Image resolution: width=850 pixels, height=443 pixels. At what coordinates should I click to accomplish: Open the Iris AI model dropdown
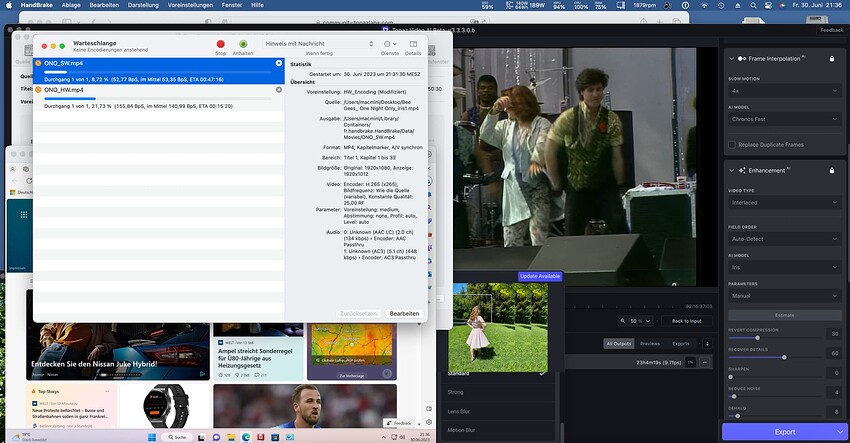pos(784,267)
